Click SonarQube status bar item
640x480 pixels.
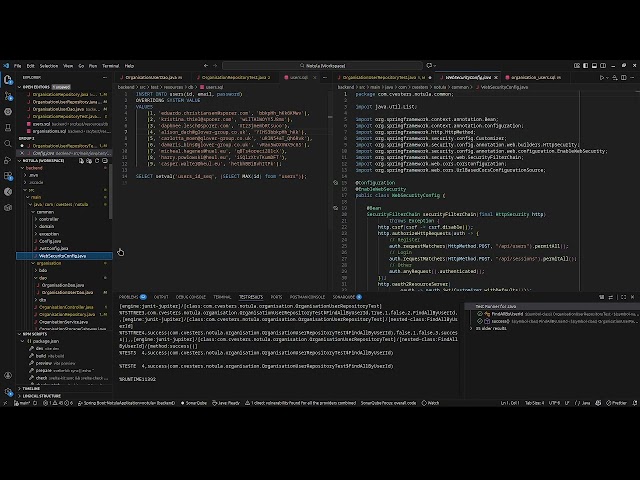pos(194,403)
